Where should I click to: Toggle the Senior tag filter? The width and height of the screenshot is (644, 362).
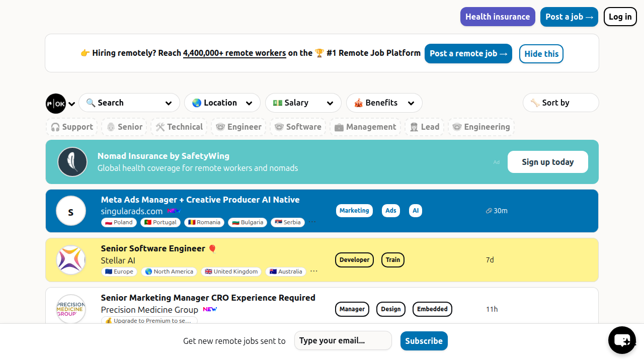click(124, 127)
